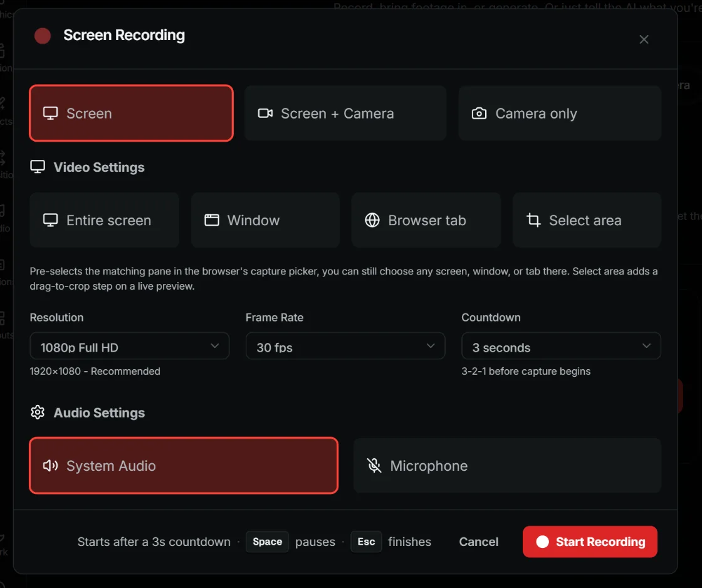Switch to Camera only mode
The height and width of the screenshot is (588, 702).
(560, 113)
